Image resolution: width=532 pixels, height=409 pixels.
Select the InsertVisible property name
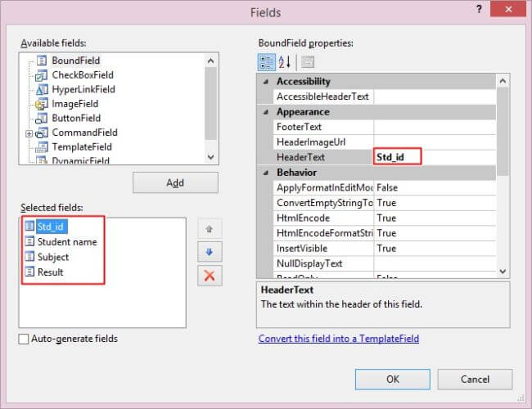(302, 249)
